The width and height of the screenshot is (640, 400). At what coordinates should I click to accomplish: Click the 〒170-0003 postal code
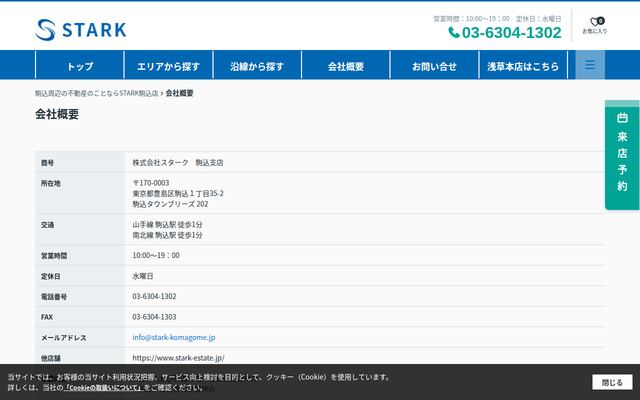[x=151, y=183]
